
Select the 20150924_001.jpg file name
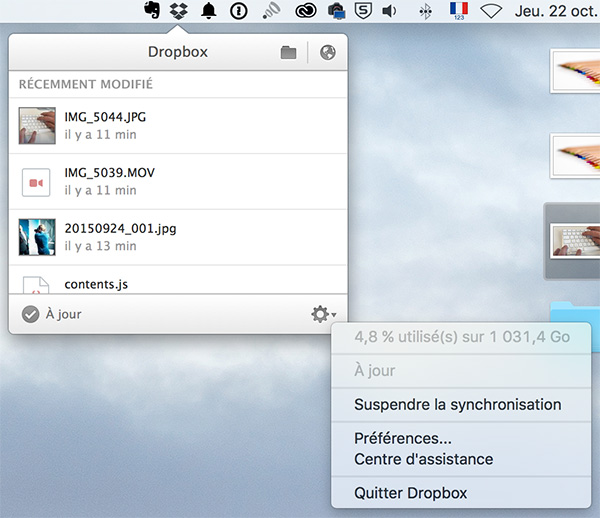tap(120, 228)
